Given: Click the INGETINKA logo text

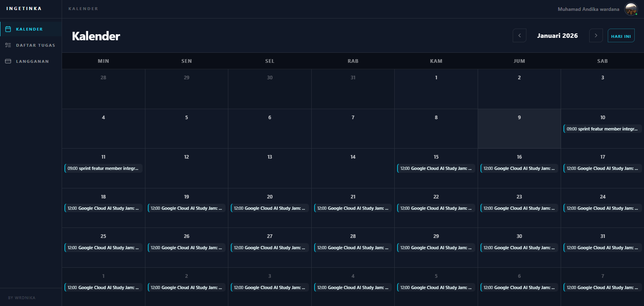Looking at the screenshot, I should 24,8.
